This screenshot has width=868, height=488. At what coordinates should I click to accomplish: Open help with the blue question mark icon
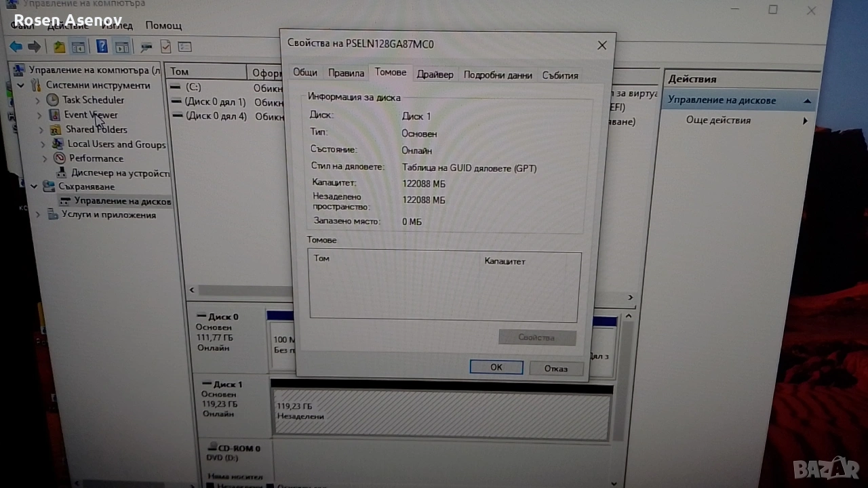[102, 47]
